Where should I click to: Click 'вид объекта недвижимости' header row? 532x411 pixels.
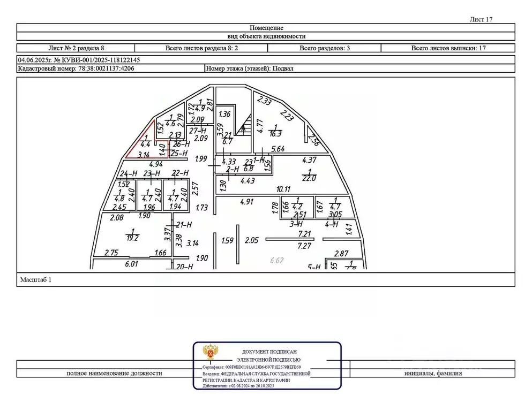tap(266, 36)
